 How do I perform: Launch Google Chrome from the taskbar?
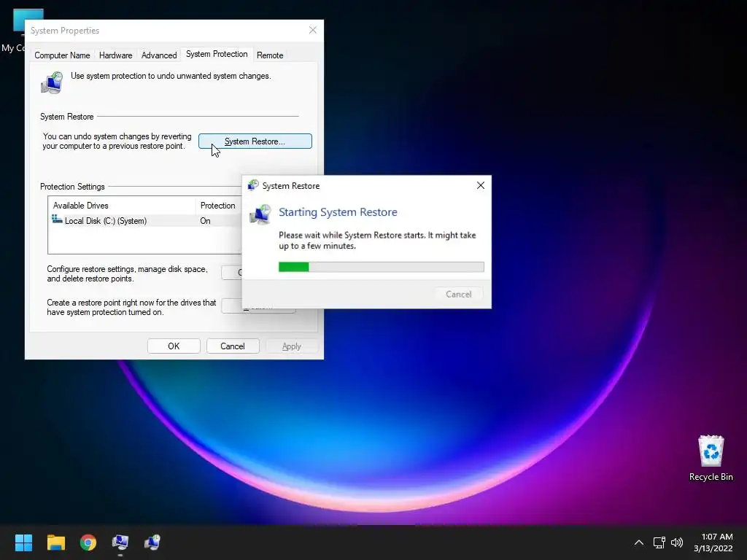click(x=88, y=542)
